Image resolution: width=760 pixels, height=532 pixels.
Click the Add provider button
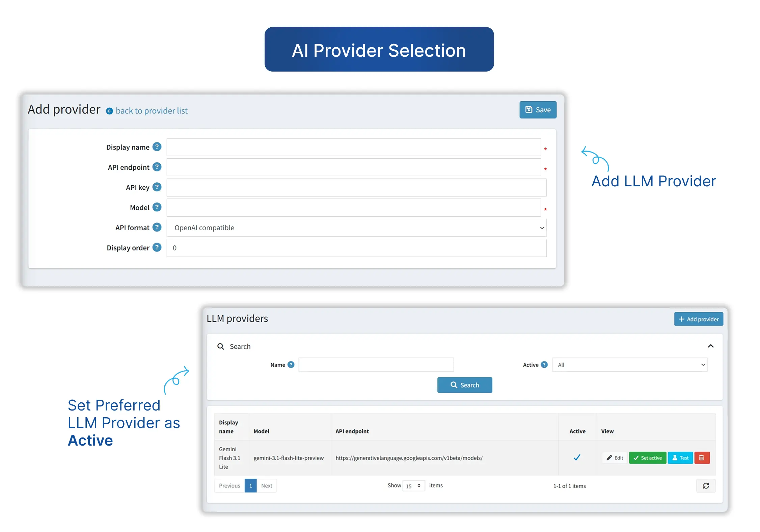click(698, 319)
